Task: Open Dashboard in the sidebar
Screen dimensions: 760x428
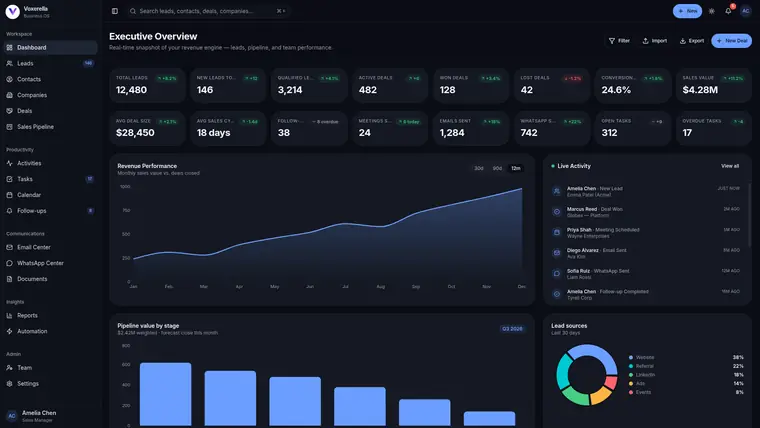Action: pyautogui.click(x=50, y=48)
